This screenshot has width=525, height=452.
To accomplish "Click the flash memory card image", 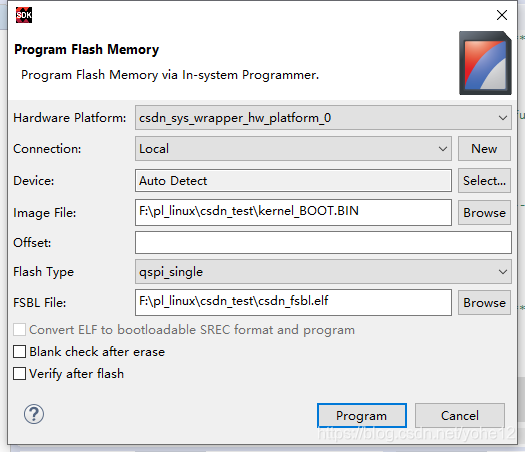I will [485, 63].
